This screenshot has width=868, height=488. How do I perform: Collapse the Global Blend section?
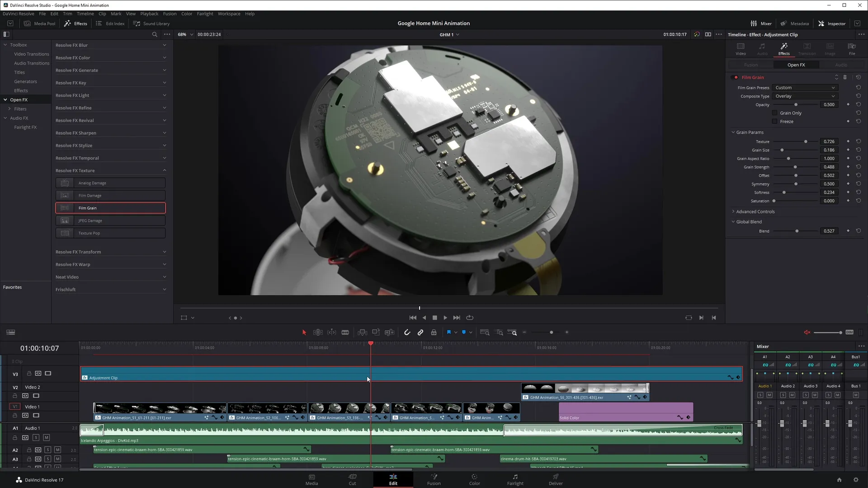tap(733, 222)
